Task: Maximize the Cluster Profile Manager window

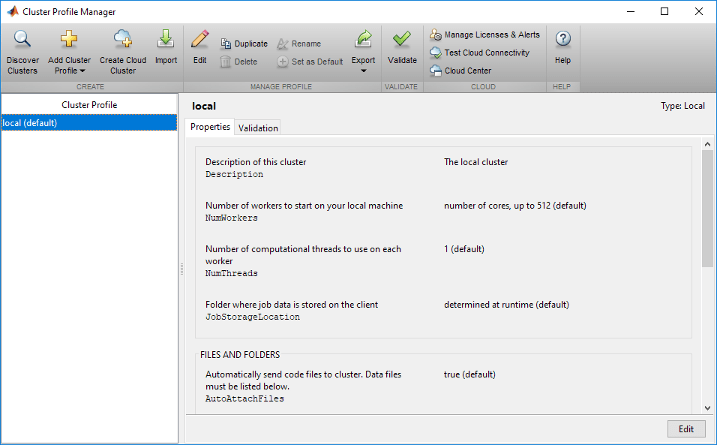Action: click(x=664, y=11)
